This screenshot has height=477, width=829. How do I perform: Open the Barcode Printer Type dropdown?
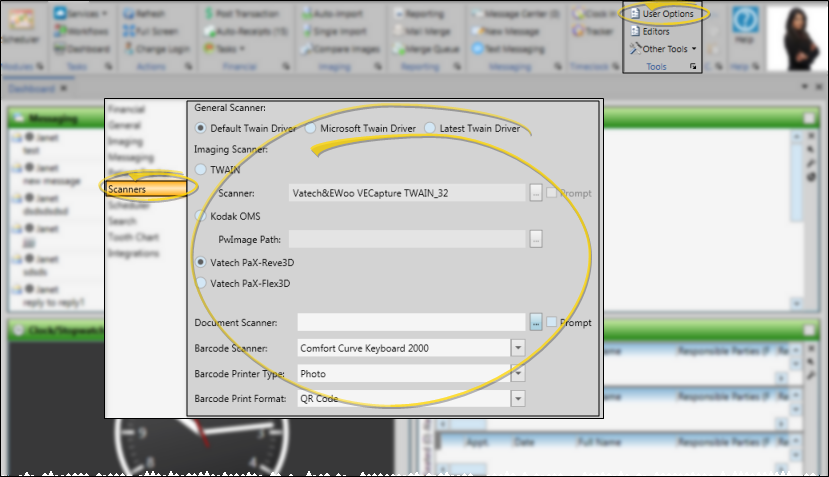(x=518, y=373)
